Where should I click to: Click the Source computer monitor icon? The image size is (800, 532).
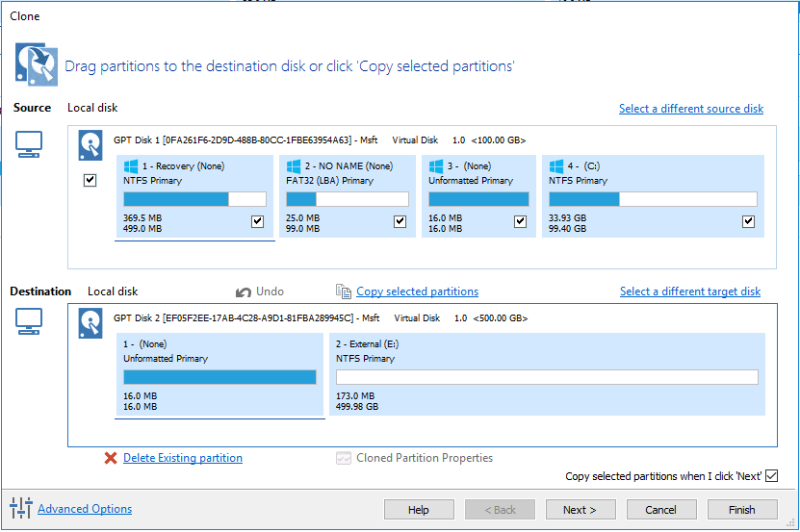29,144
